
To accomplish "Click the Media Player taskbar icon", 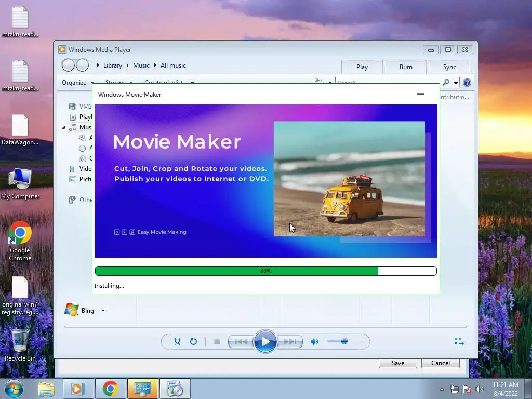I will point(78,389).
